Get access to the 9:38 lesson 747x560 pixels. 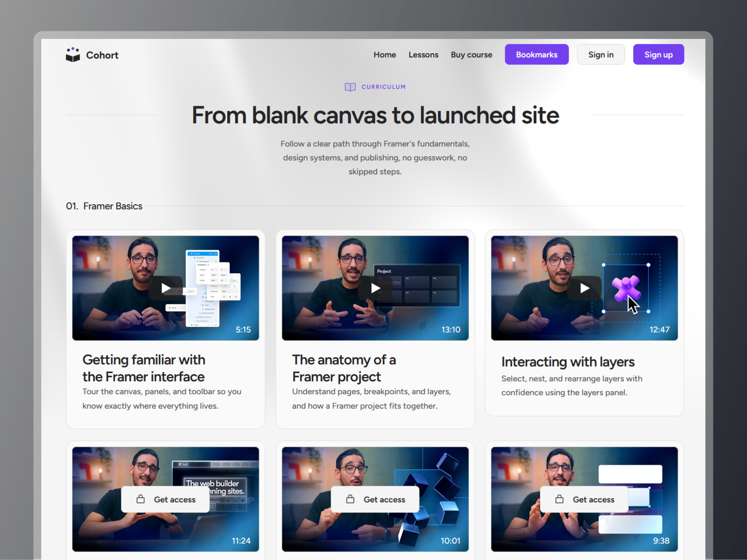(x=585, y=499)
